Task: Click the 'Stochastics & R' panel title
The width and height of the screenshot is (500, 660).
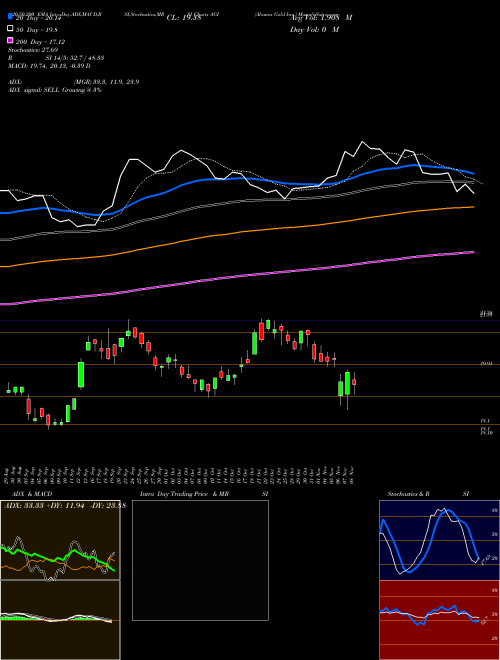Action: pos(408,494)
